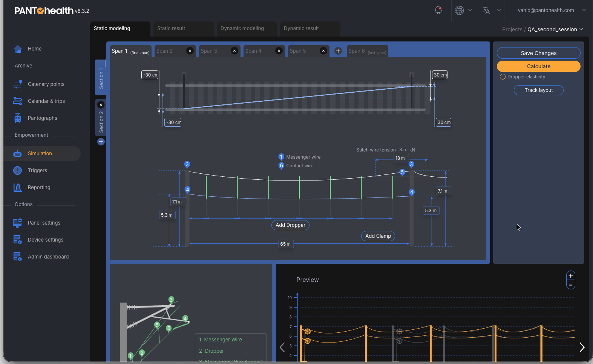Close the Span 5 tab
593x364 pixels.
point(323,51)
